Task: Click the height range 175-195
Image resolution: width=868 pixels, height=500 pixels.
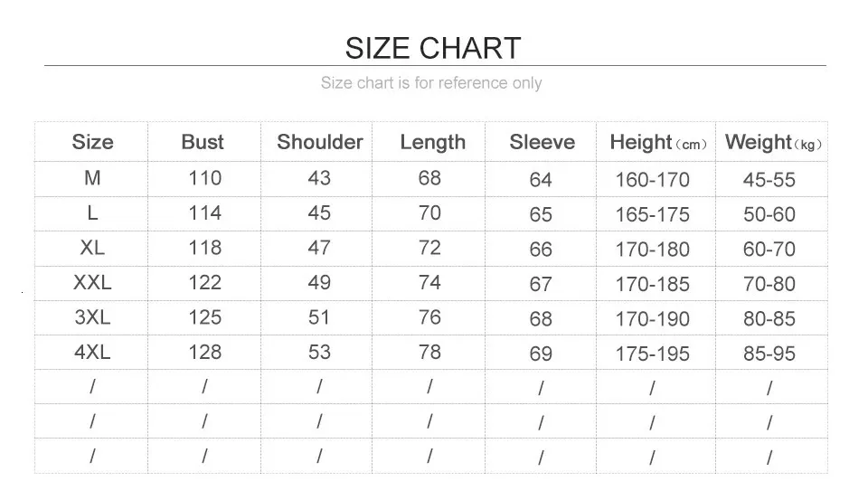Action: coord(652,354)
